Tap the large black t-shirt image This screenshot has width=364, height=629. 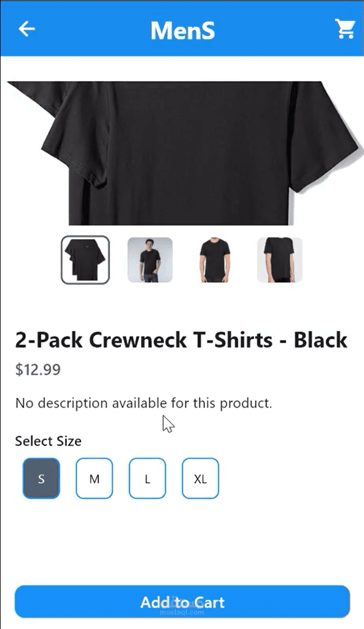185,153
